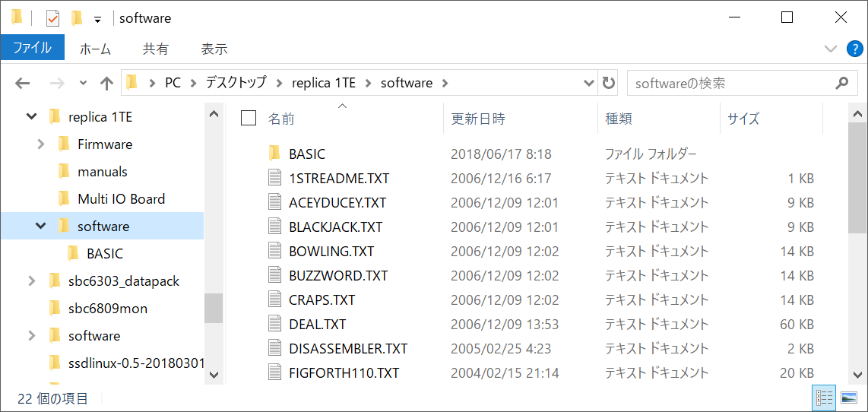
Task: Switch to the ホーム ribbon tab
Action: click(95, 49)
